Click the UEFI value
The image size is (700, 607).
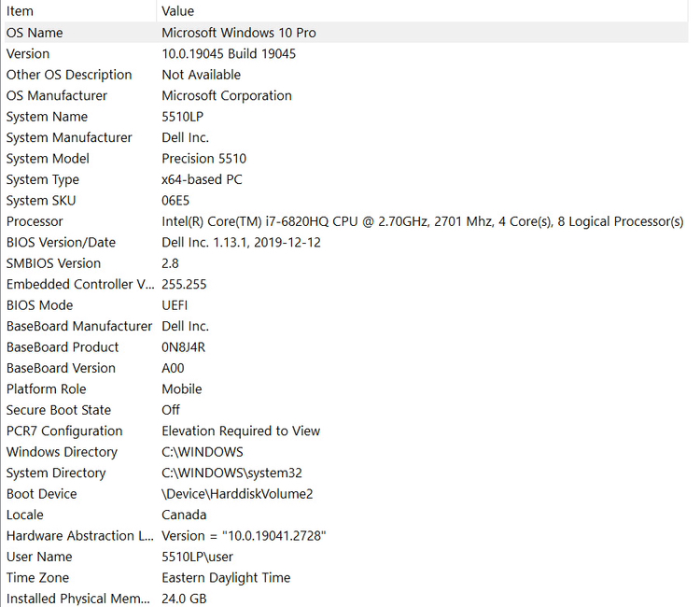click(x=175, y=305)
